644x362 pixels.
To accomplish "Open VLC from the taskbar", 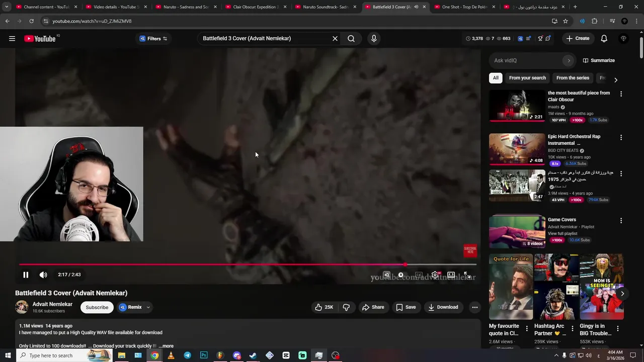I will click(x=171, y=355).
